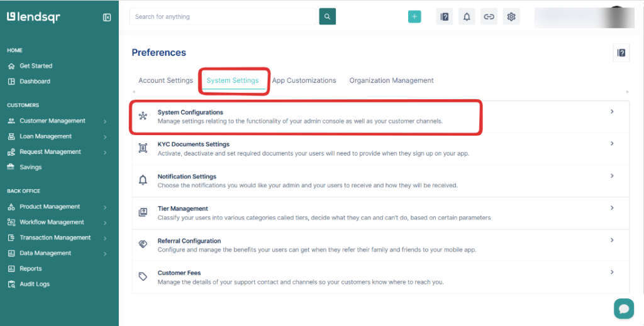This screenshot has width=644, height=326.
Task: Click the Tier Management icon
Action: click(x=143, y=212)
